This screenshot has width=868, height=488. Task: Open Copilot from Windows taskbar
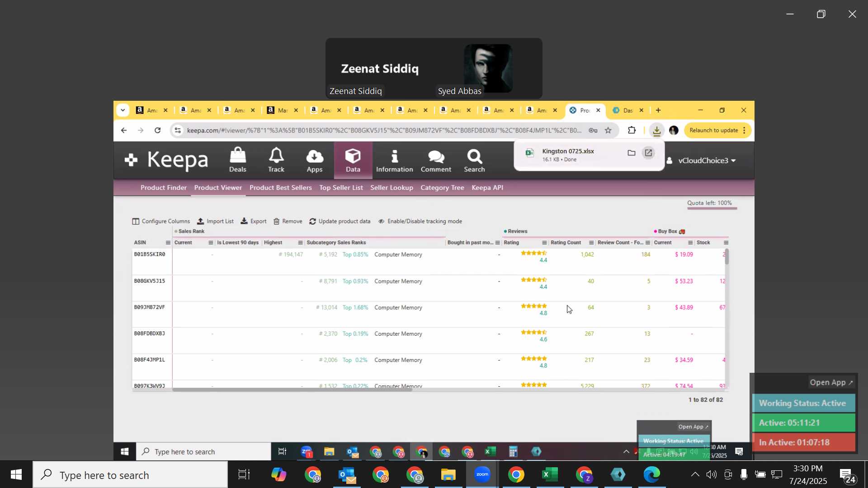click(x=278, y=474)
